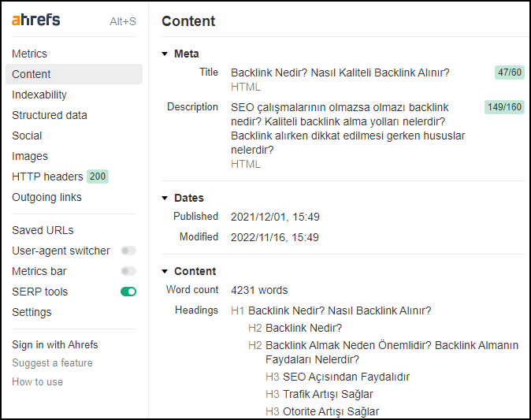Open the How to use link
The image size is (531, 420).
pos(37,382)
